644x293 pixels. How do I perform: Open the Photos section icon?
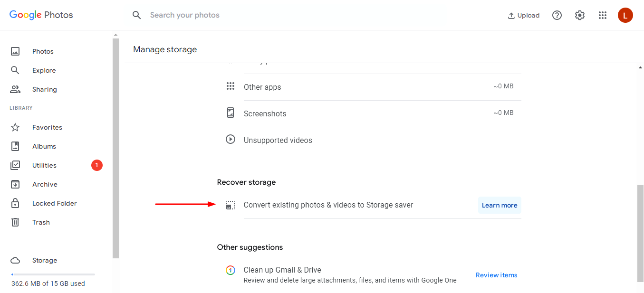[15, 51]
